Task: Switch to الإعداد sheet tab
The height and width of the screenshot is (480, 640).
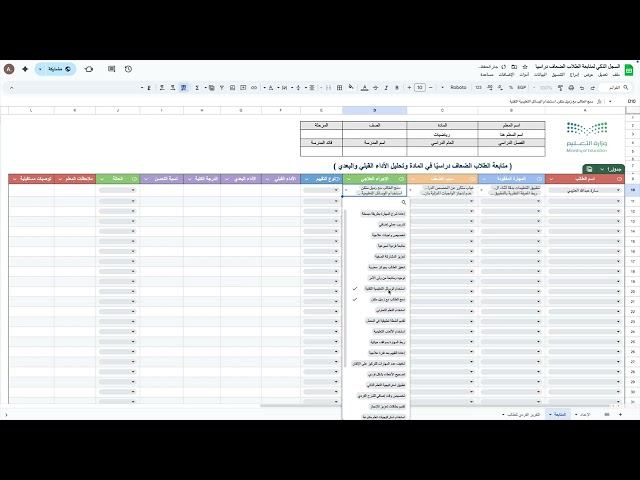Action: [x=583, y=414]
